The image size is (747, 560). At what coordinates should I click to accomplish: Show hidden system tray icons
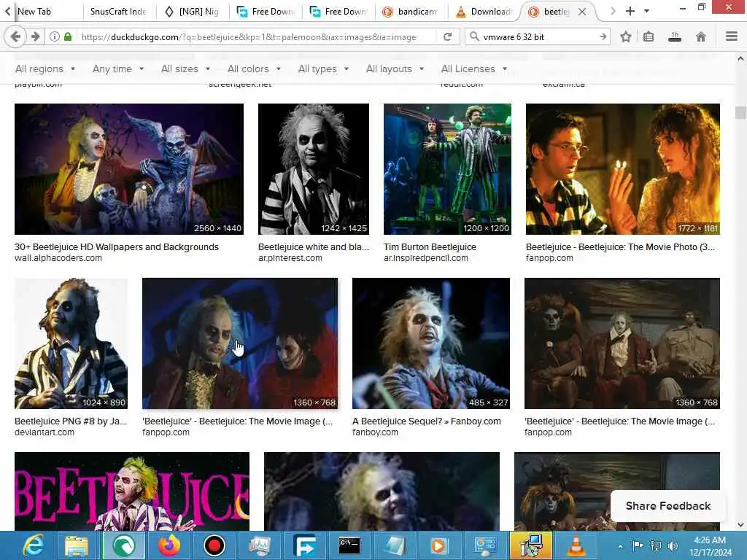point(620,546)
